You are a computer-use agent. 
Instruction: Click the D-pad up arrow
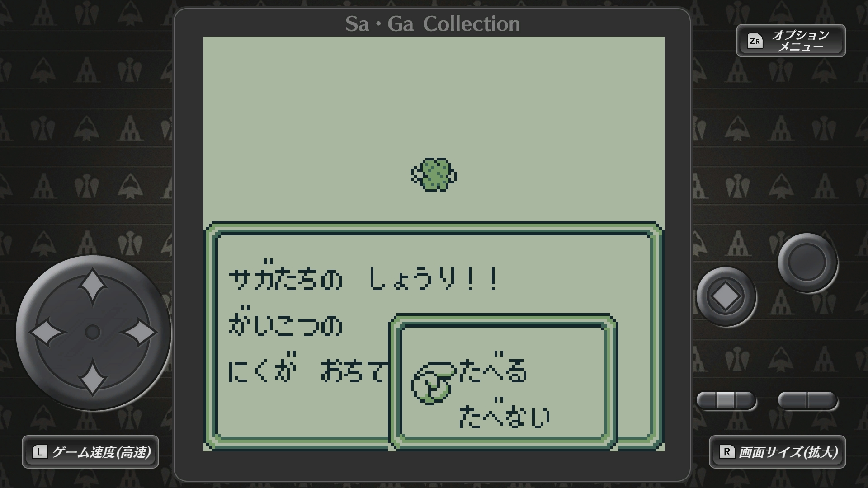tap(93, 286)
